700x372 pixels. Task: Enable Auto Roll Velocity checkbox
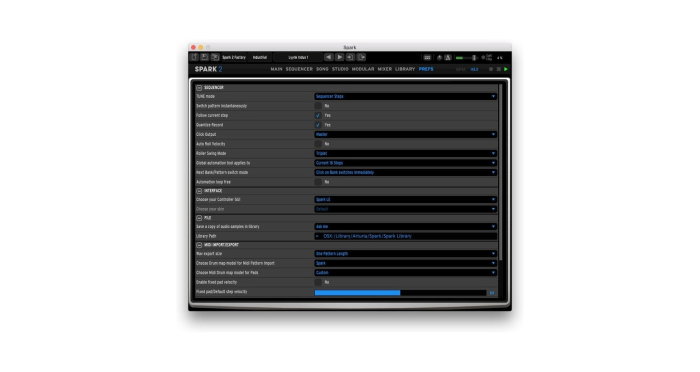(318, 144)
